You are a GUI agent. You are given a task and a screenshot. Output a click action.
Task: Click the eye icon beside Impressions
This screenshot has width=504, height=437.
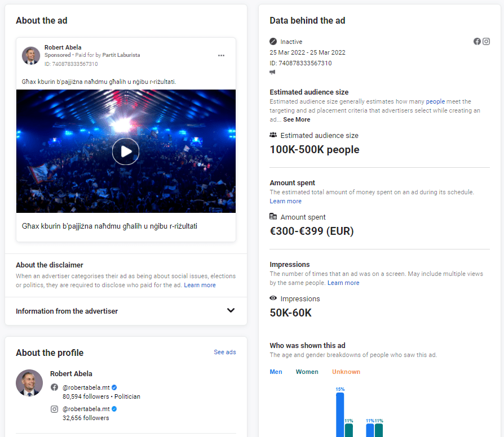point(273,298)
